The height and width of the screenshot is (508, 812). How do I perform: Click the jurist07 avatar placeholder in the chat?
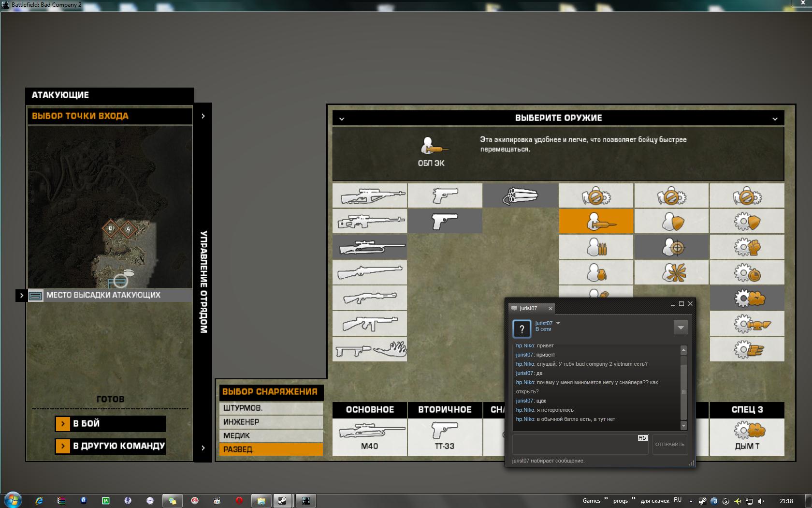(522, 329)
